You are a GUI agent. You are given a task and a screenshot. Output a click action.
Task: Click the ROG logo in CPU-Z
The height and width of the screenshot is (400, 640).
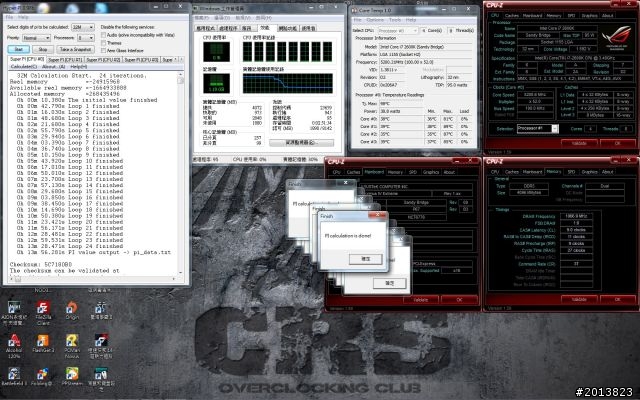point(617,37)
